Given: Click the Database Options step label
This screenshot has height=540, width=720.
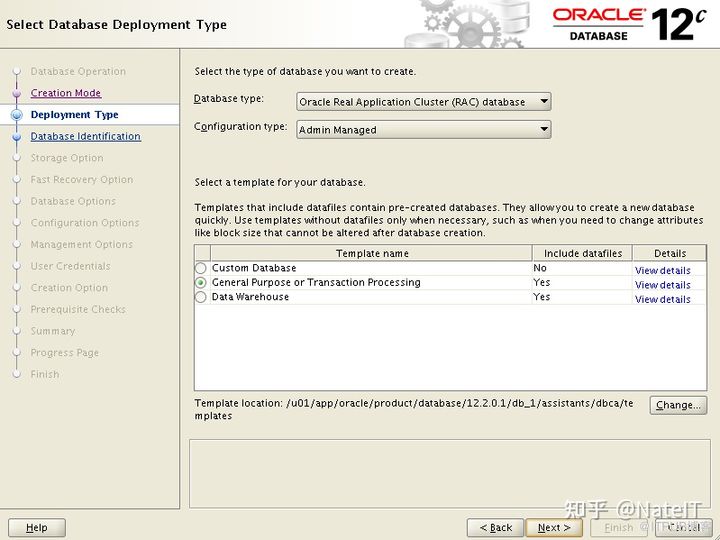Looking at the screenshot, I should click(x=73, y=201).
